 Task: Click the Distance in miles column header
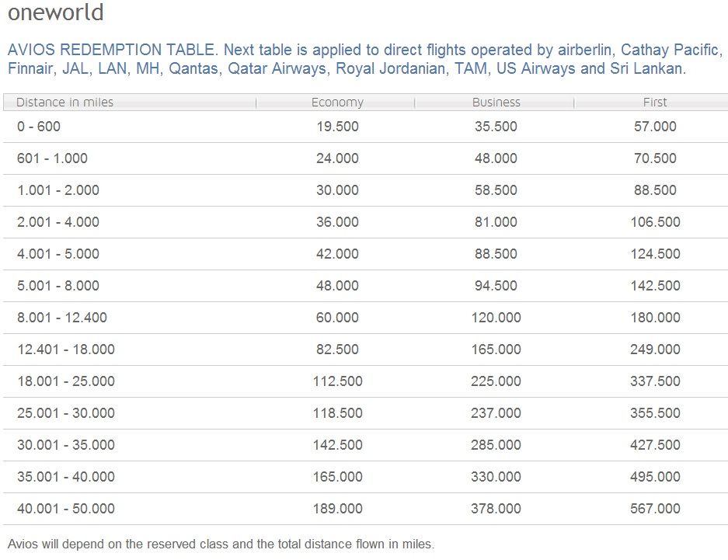click(130, 102)
